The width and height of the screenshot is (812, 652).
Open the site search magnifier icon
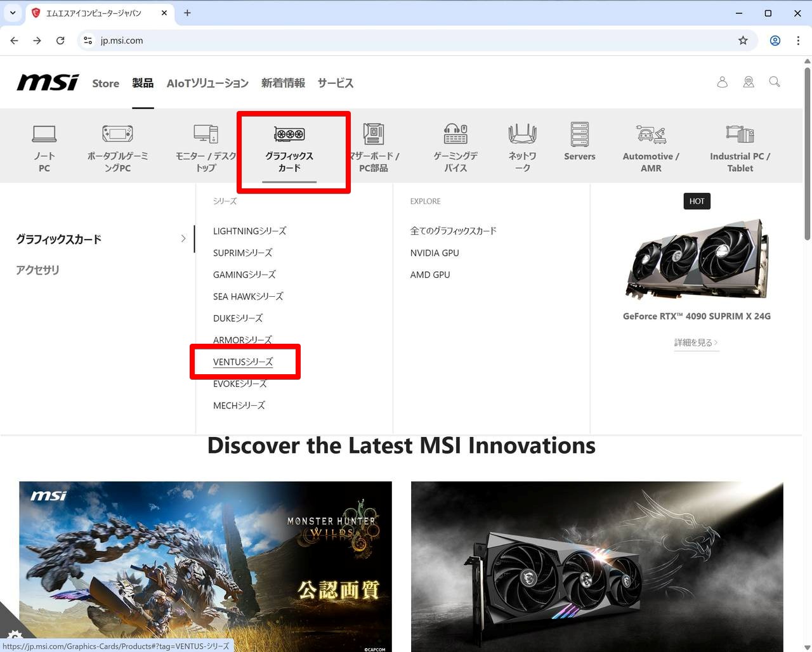pyautogui.click(x=775, y=82)
